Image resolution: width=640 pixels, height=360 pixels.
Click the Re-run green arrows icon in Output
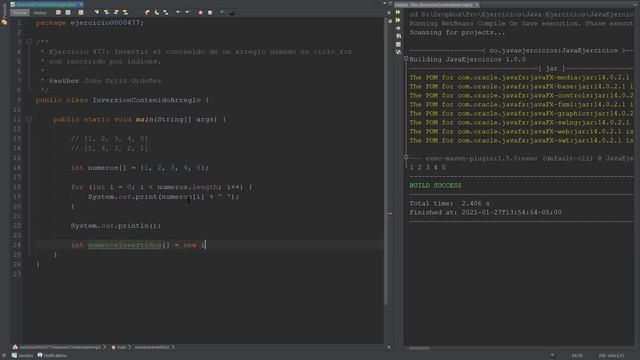pos(398,13)
